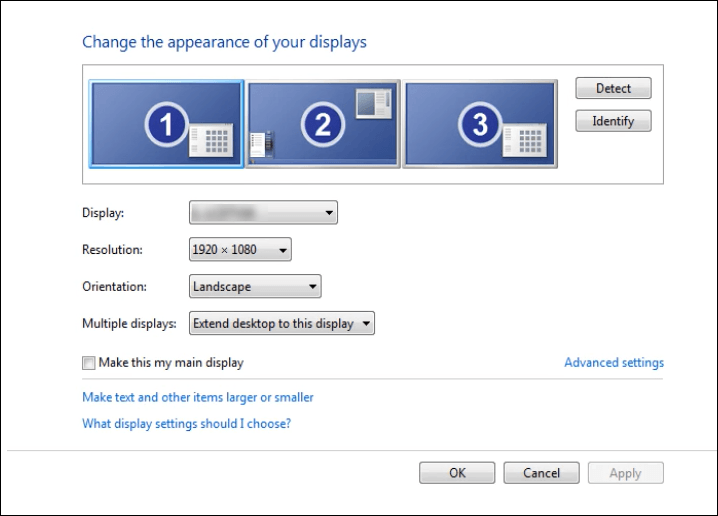Click the heading Change the appearance of your displays
Screen dimensions: 718x516
click(x=224, y=42)
